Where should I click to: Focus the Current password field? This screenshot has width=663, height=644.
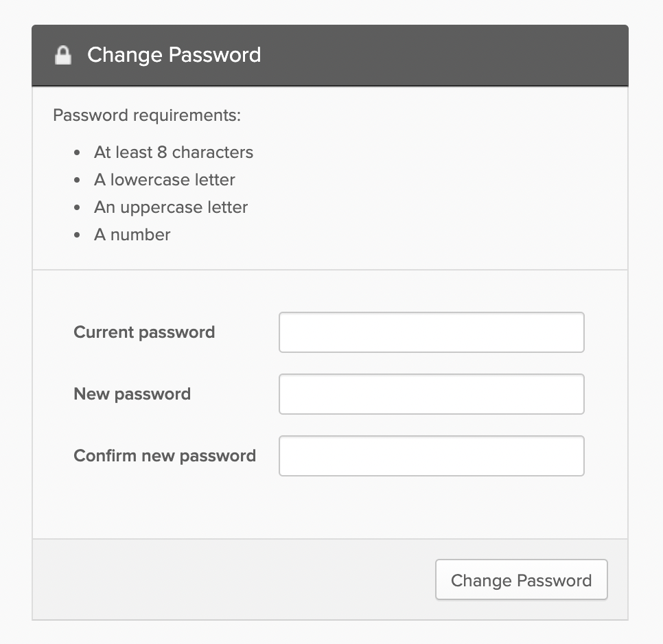[431, 332]
